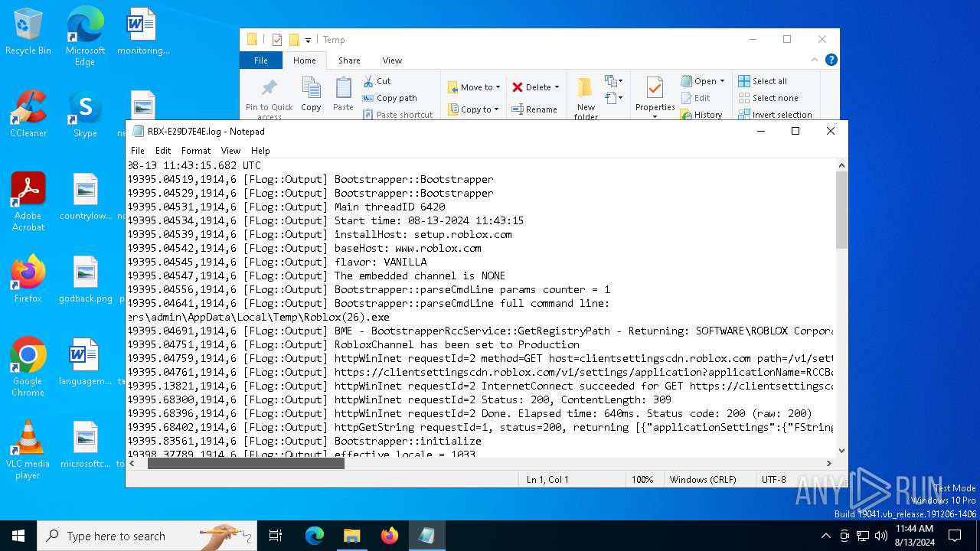Open Explorer File tab
Viewport: 980px width, 551px height.
pyautogui.click(x=261, y=60)
